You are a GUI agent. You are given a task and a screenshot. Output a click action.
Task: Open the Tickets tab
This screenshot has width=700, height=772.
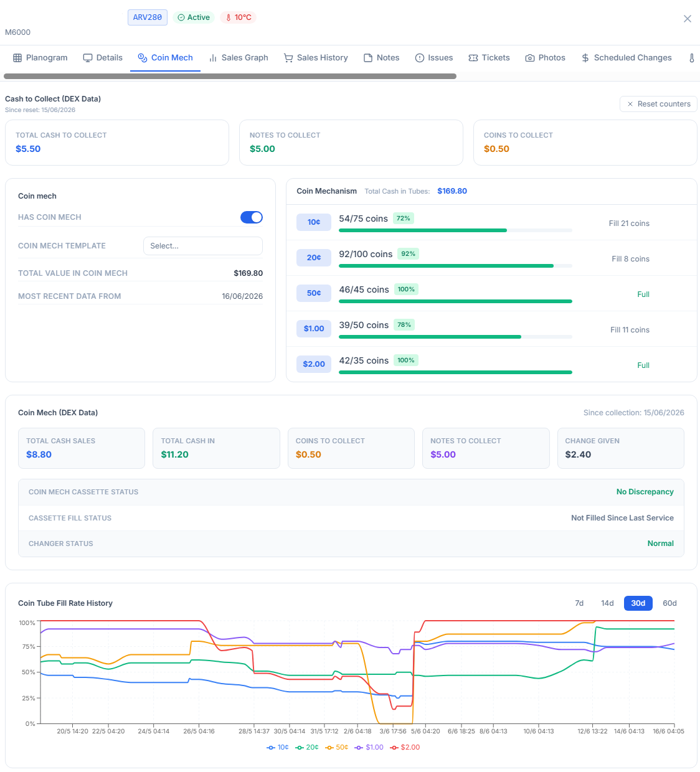(489, 58)
